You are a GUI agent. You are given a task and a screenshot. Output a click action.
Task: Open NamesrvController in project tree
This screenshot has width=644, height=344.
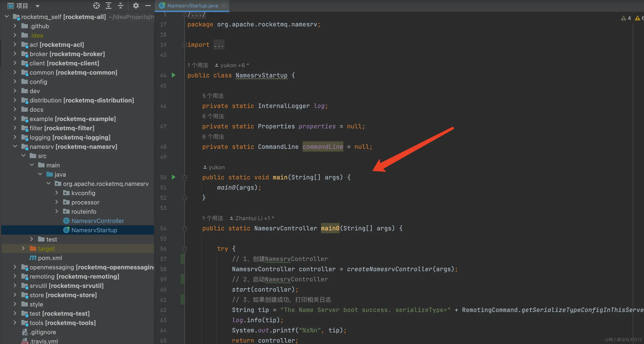(97, 221)
